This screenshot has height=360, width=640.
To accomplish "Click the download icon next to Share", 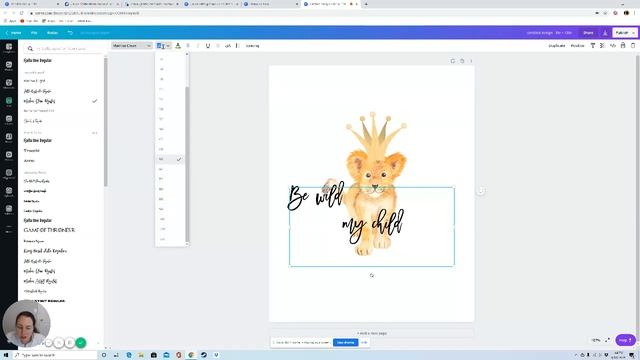I will tap(605, 33).
